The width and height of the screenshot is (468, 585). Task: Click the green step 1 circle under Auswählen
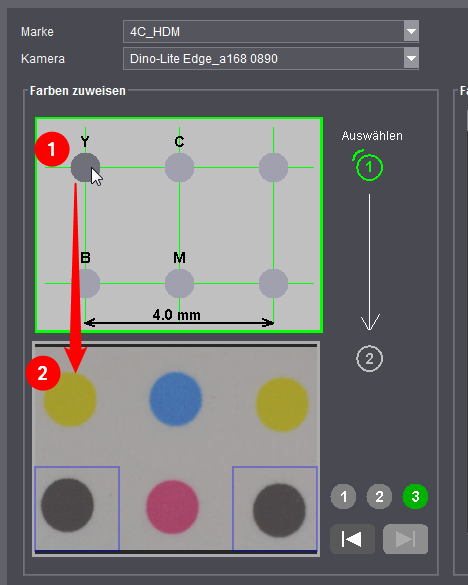click(x=369, y=166)
